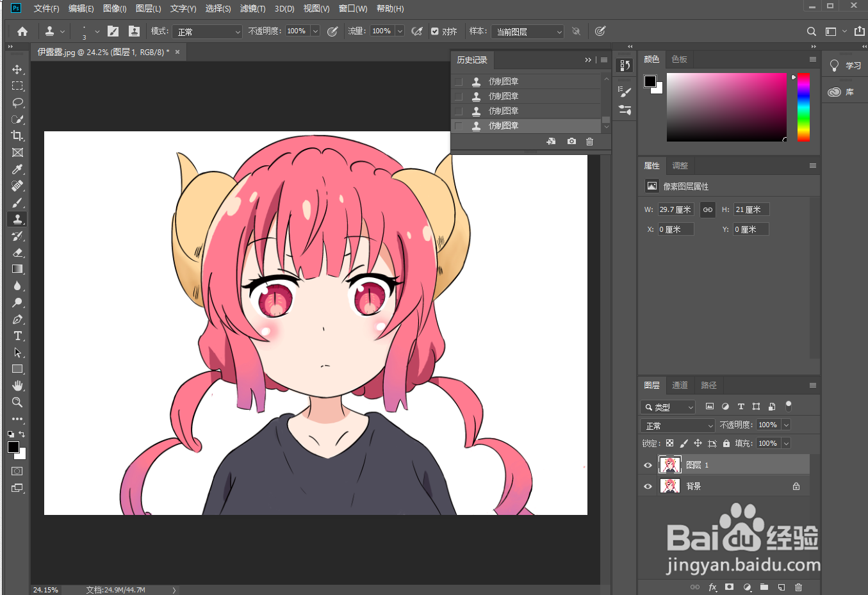This screenshot has height=595, width=868.
Task: Edit the W width field 29.7 厘米
Action: pos(676,209)
